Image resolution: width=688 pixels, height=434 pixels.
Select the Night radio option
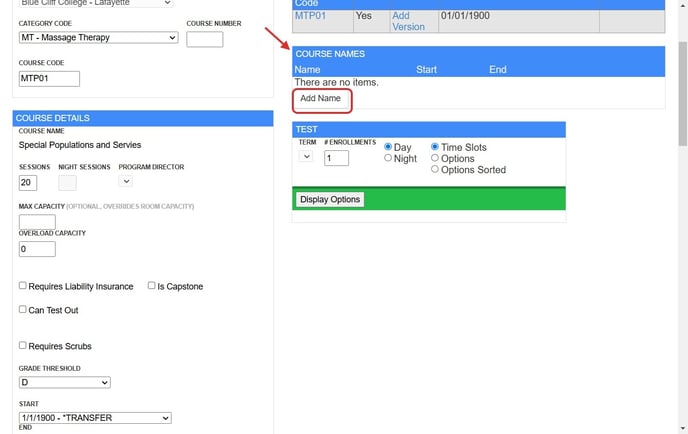[x=389, y=158]
